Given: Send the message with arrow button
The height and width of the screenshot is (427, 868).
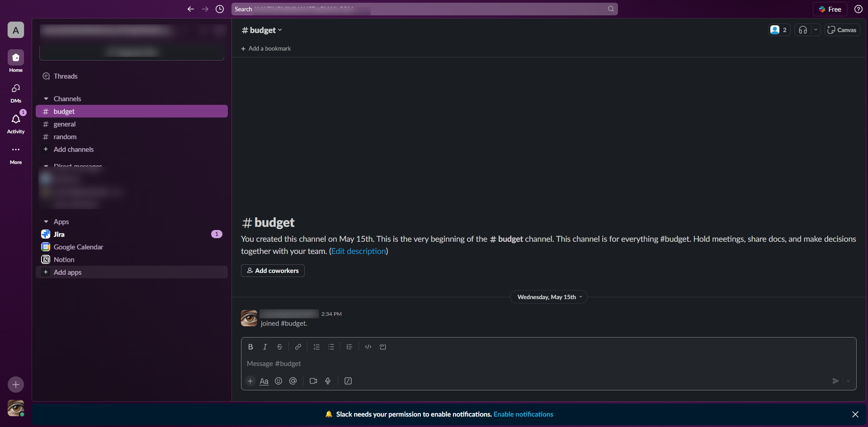Looking at the screenshot, I should (x=835, y=381).
